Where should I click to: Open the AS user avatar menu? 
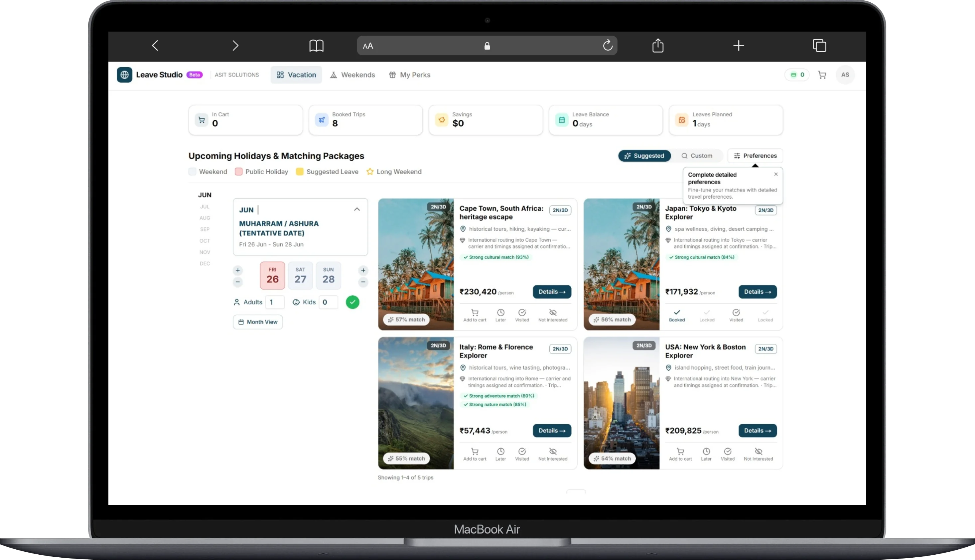(845, 74)
